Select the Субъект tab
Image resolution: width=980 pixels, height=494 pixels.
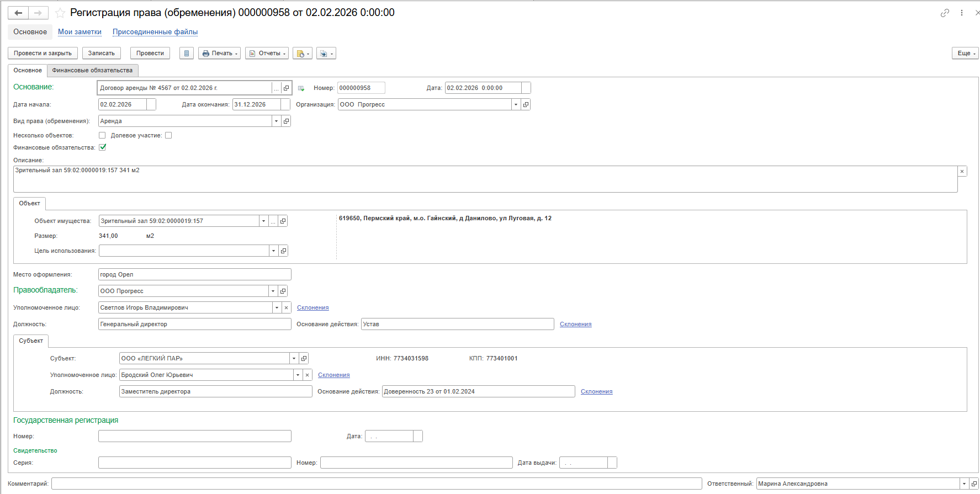click(x=31, y=341)
